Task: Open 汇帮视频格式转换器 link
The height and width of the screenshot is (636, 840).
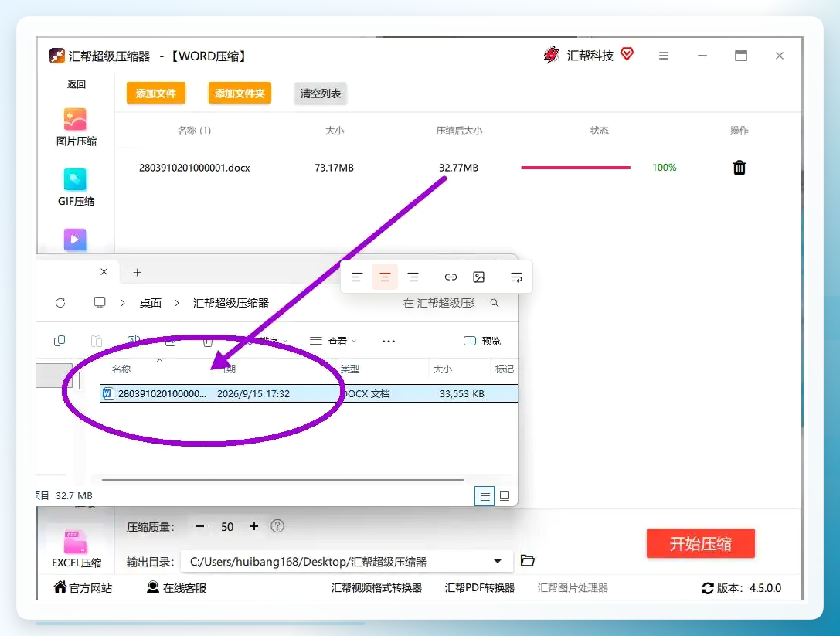Action: point(376,588)
